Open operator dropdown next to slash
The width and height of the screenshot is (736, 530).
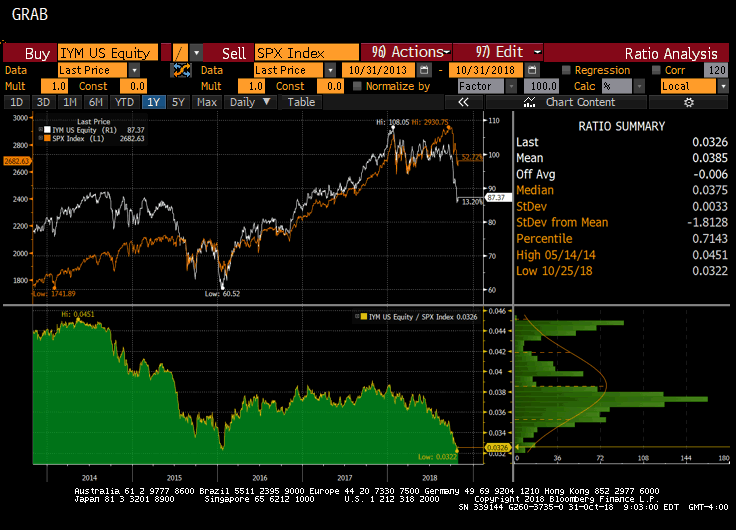click(197, 53)
